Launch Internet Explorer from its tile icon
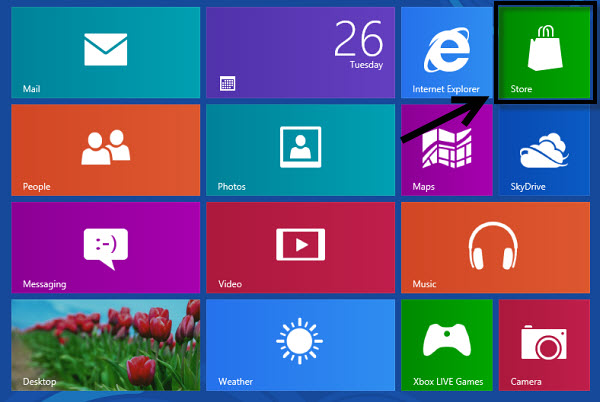The height and width of the screenshot is (402, 600). pyautogui.click(x=445, y=47)
